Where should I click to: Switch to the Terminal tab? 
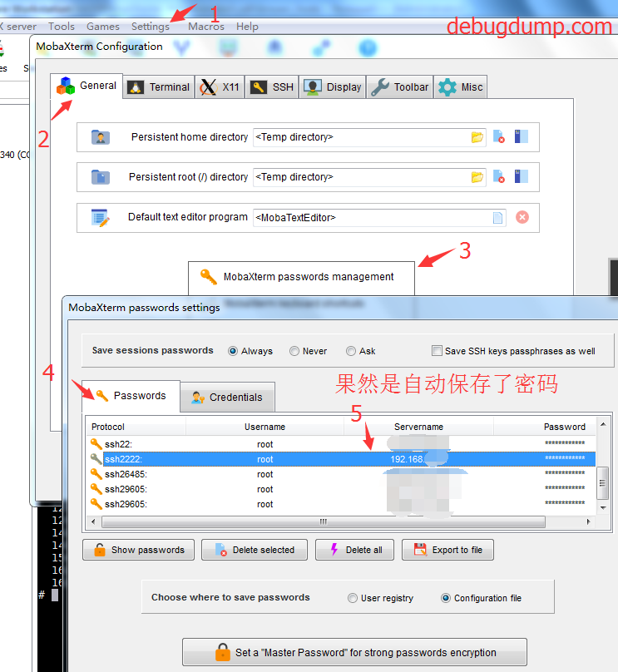pos(159,87)
